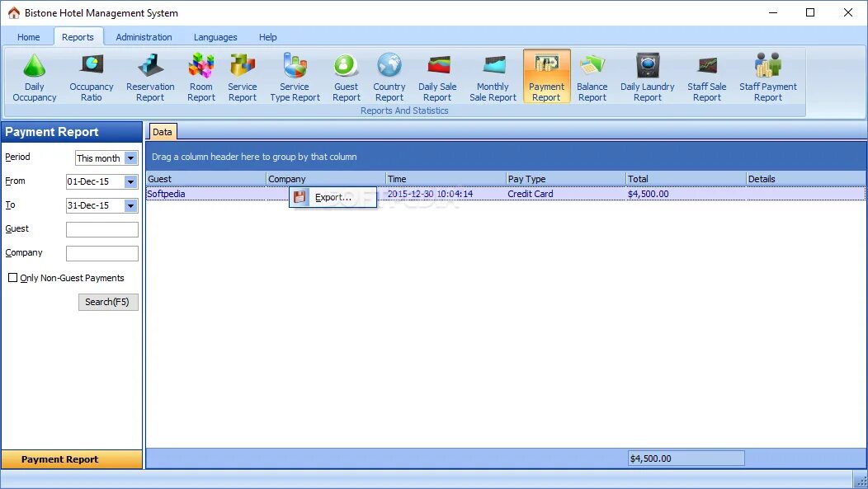This screenshot has height=489, width=868.
Task: Sort by the Company column header
Action: point(325,179)
